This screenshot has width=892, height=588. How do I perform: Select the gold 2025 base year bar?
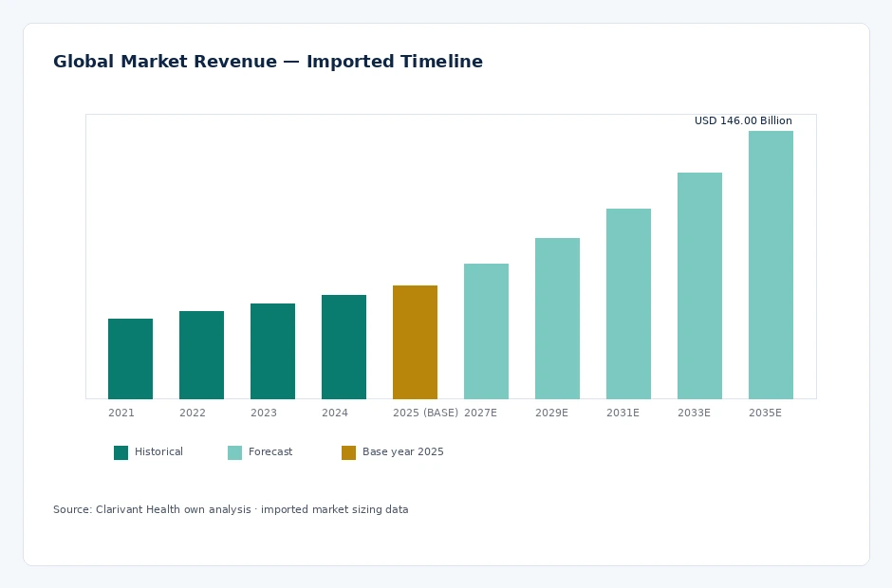[415, 342]
